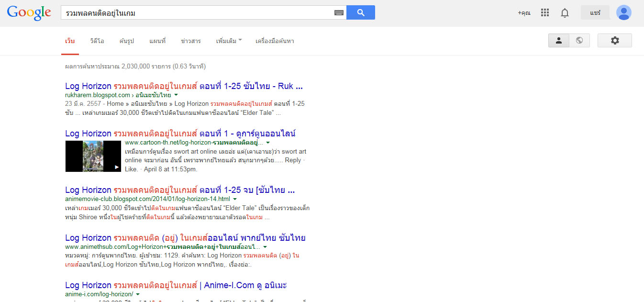Image resolution: width=644 pixels, height=302 pixels.
Task: Switch to the แผนที่ tab
Action: tap(157, 41)
